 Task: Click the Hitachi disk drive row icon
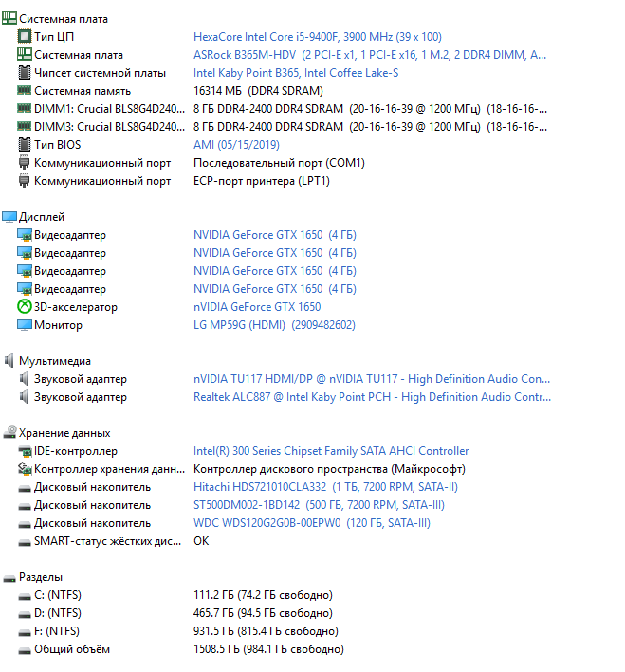click(25, 488)
